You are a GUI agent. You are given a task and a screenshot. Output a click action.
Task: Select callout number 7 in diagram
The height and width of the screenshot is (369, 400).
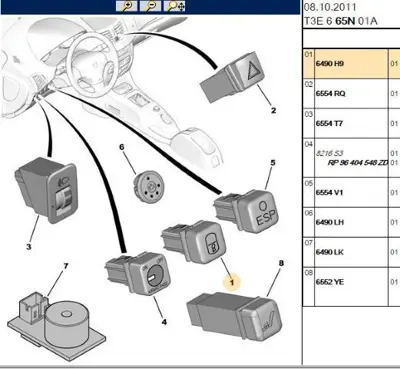(66, 266)
